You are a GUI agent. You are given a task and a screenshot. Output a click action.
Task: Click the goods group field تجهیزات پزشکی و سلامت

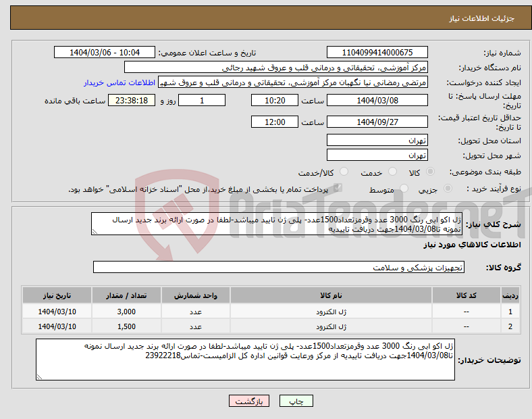pyautogui.click(x=279, y=267)
